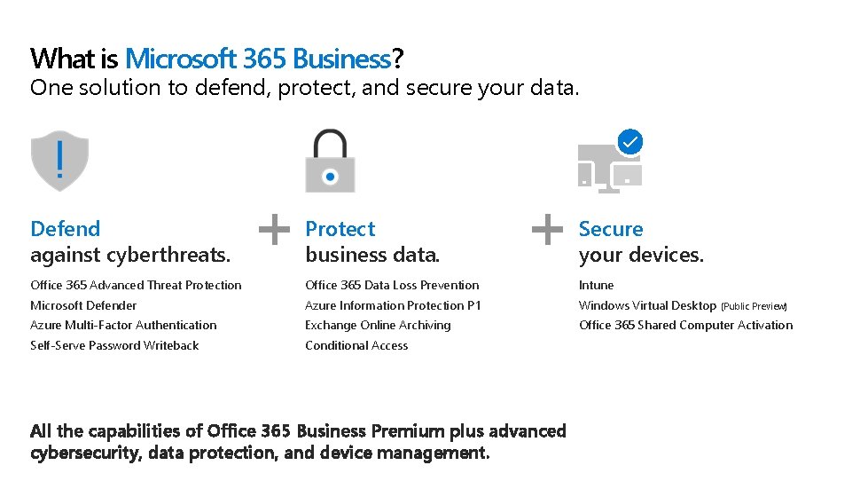Click the plus sign before Secure

pos(547,229)
